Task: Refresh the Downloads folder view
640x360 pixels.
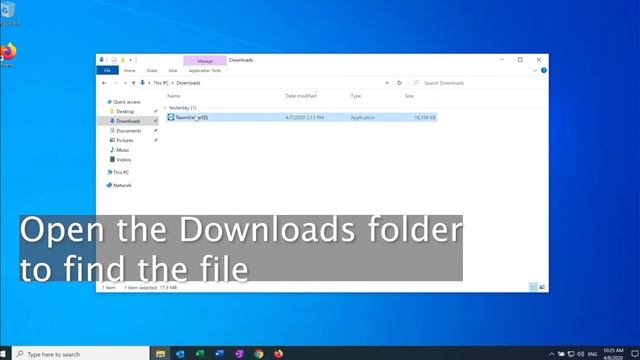Action: 400,83
